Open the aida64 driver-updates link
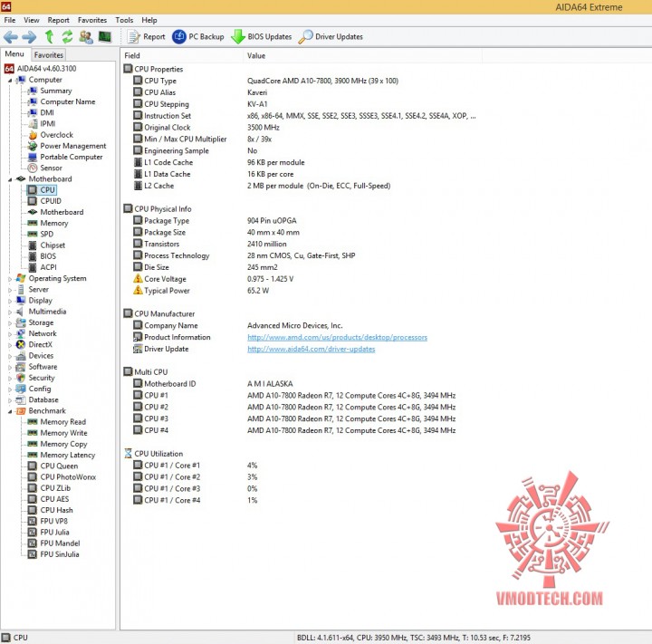 311,349
